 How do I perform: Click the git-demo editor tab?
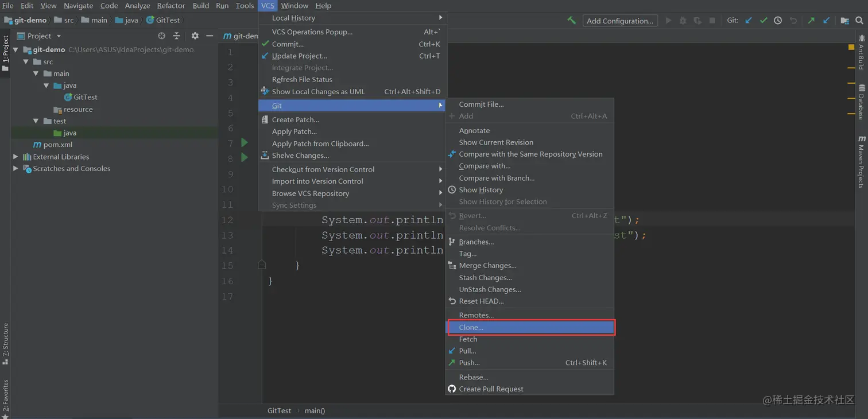[241, 36]
